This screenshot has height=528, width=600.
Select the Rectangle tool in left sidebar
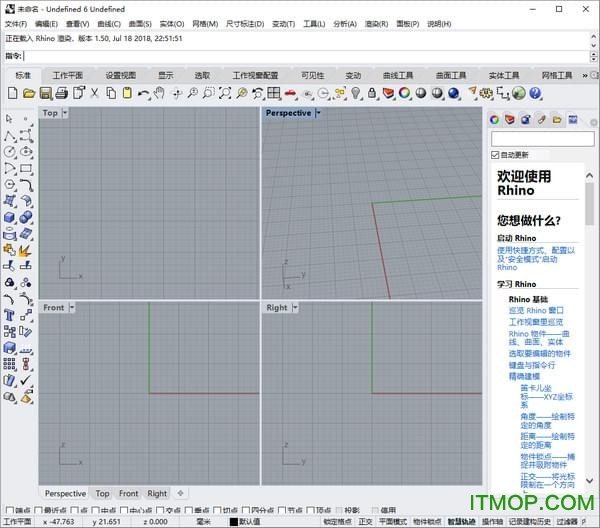tap(26, 168)
